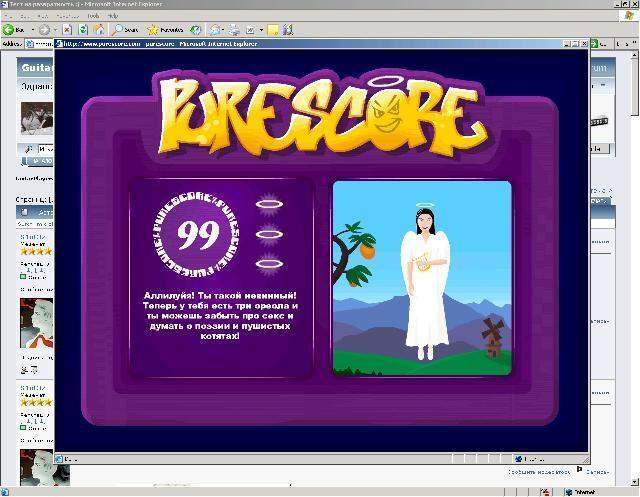Click the second post's star rating
Screen dimensions: 640x497
[36, 402]
